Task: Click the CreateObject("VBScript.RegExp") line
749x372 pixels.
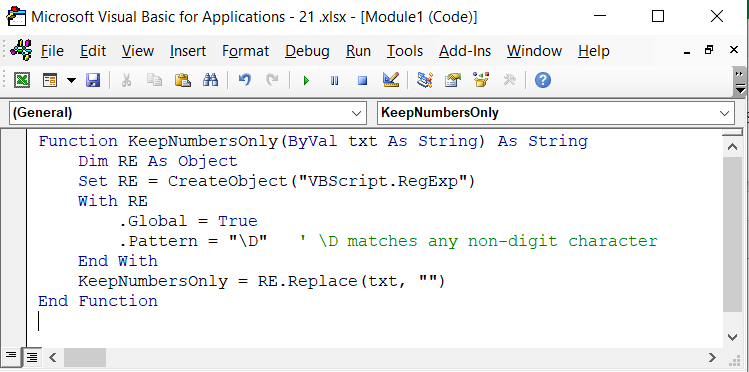Action: point(277,181)
